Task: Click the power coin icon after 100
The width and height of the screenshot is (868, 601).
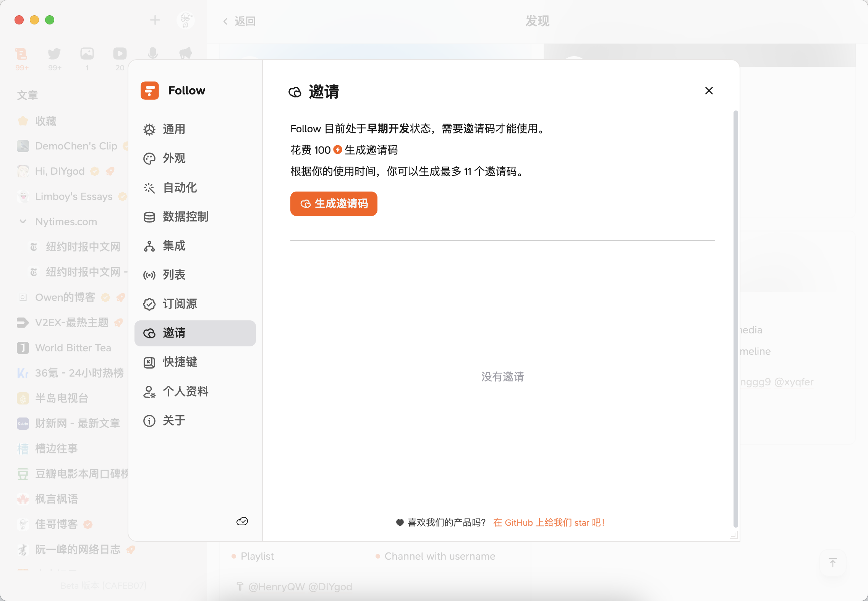Action: point(338,149)
